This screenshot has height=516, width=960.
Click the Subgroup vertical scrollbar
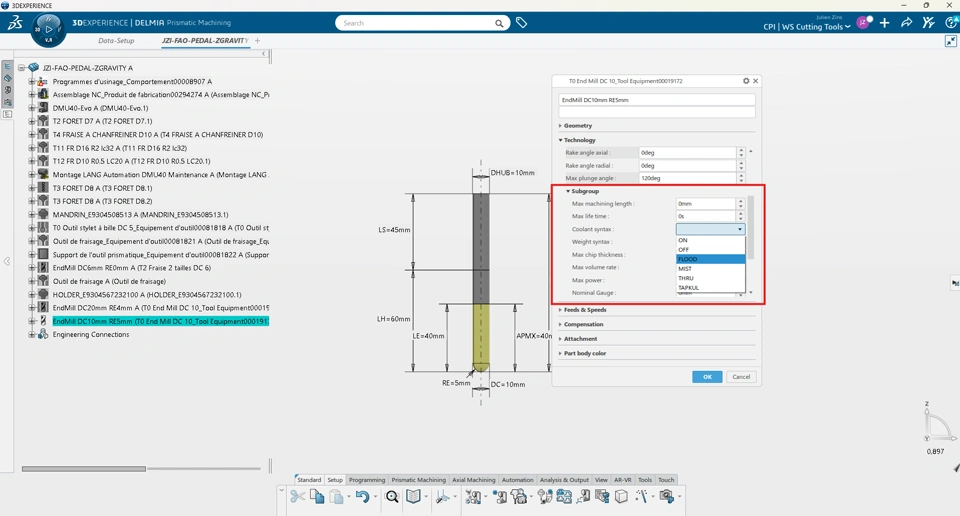(x=751, y=228)
